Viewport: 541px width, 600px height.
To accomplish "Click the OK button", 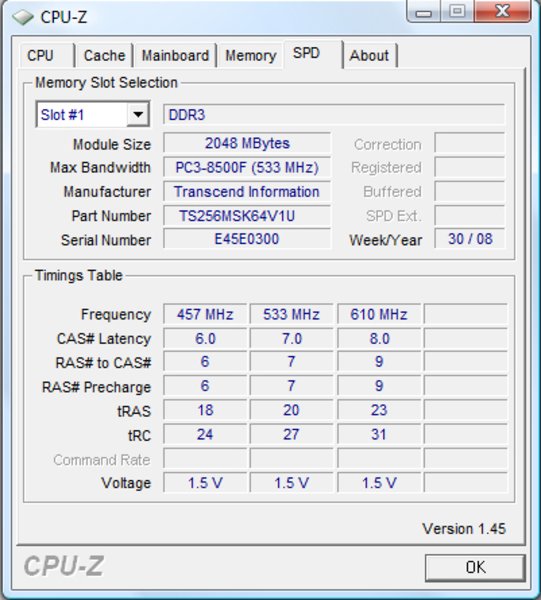I will [475, 567].
